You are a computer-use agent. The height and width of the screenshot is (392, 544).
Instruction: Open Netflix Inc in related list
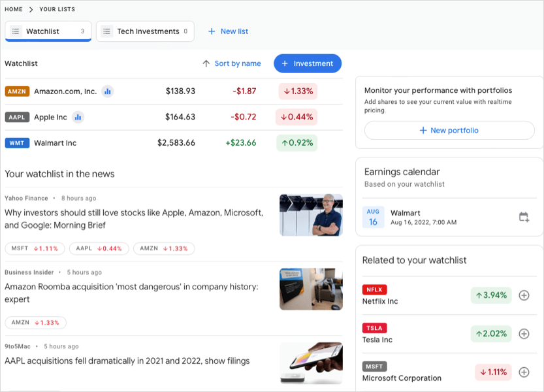point(380,301)
